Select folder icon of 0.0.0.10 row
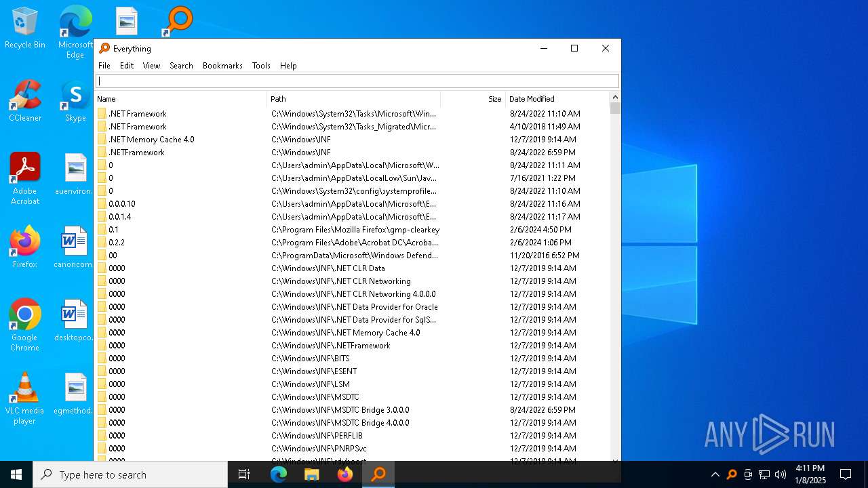 point(102,204)
